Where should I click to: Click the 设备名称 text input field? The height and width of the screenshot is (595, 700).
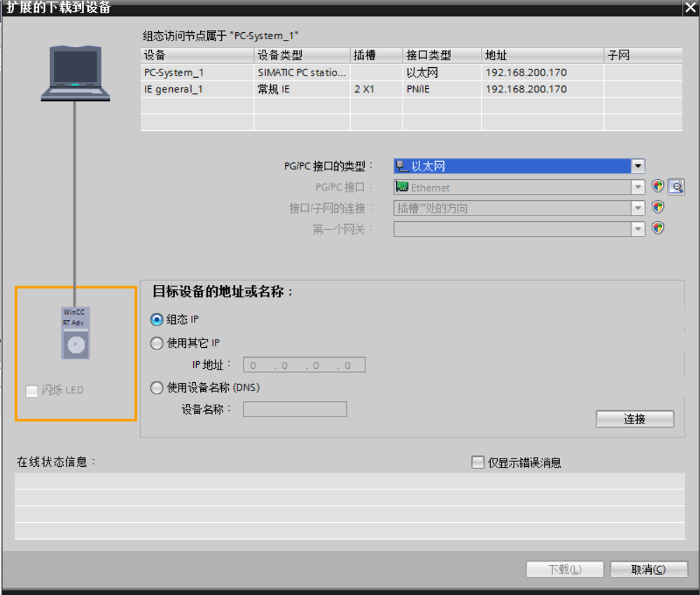tap(295, 409)
